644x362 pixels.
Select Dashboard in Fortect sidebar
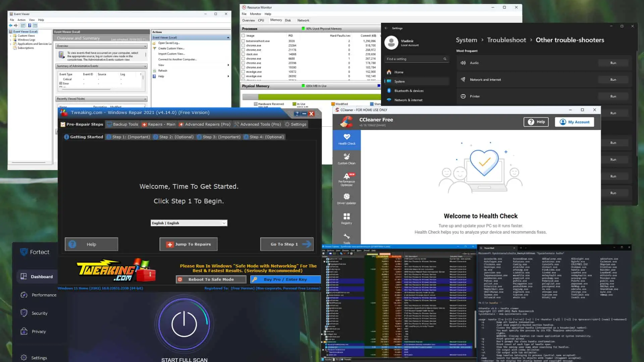[37, 277]
